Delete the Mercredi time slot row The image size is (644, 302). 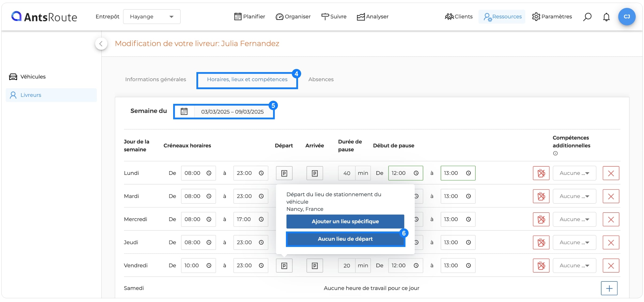[x=611, y=219]
